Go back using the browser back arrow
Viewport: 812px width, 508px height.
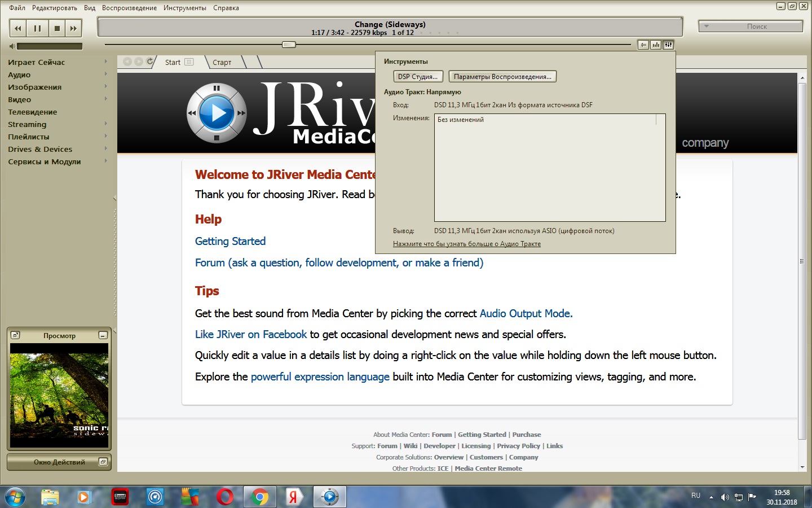point(127,62)
